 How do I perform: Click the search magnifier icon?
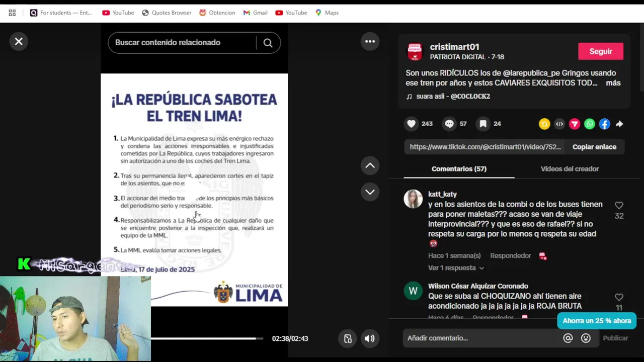click(268, 43)
